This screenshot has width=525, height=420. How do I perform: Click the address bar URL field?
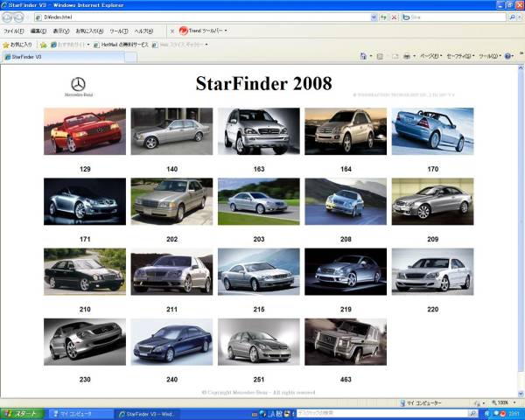tap(203, 17)
